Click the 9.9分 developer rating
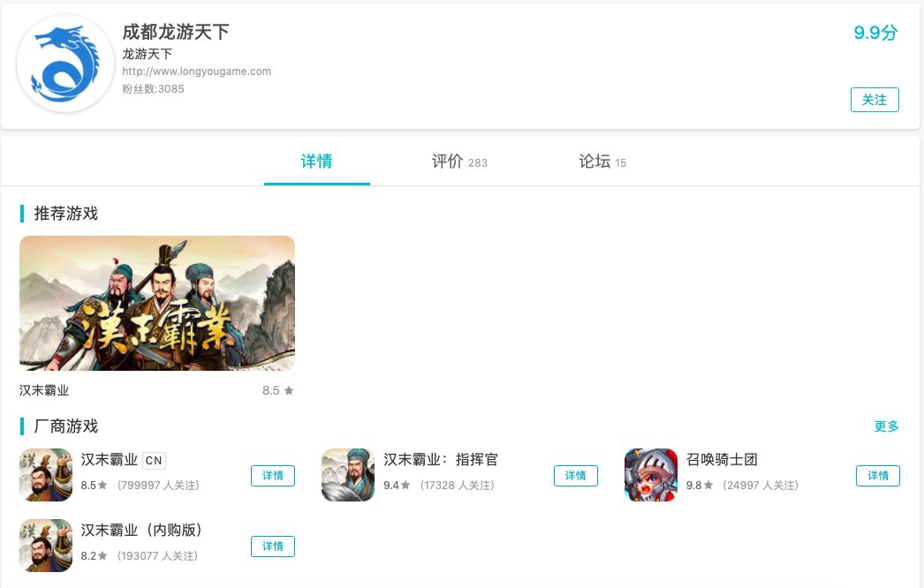Viewport: 924px width, 588px height. coord(875,33)
